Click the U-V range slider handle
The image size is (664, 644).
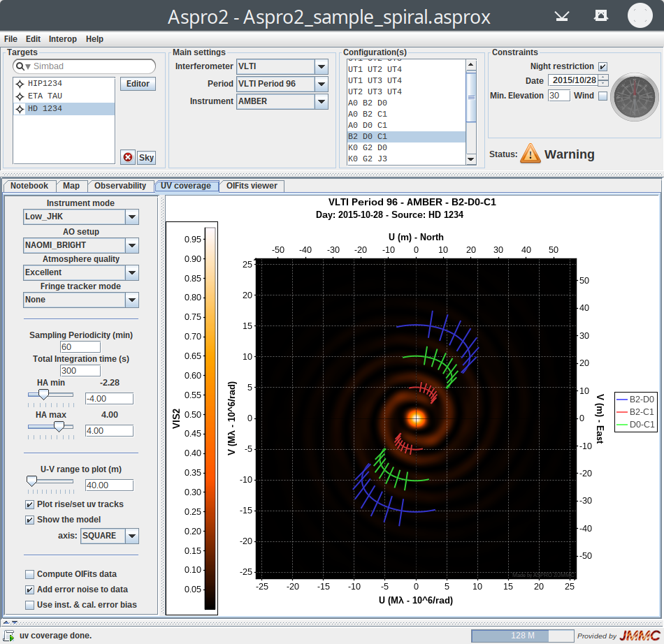(x=31, y=481)
